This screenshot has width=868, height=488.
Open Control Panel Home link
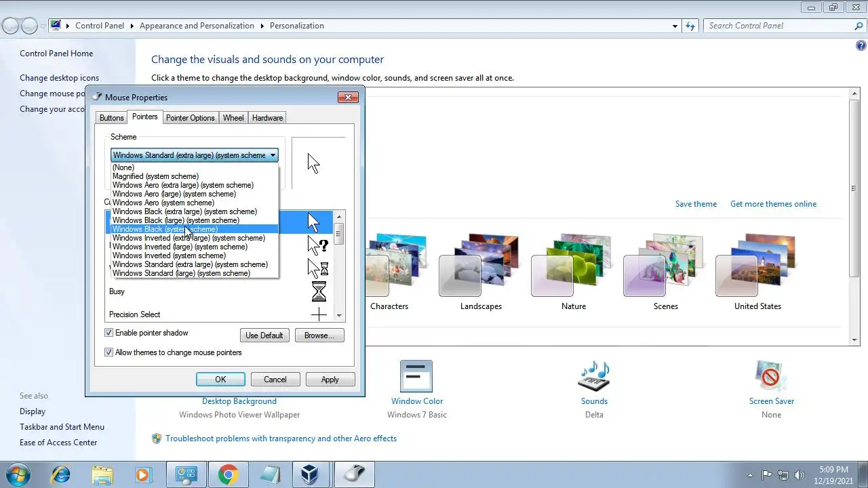[56, 54]
